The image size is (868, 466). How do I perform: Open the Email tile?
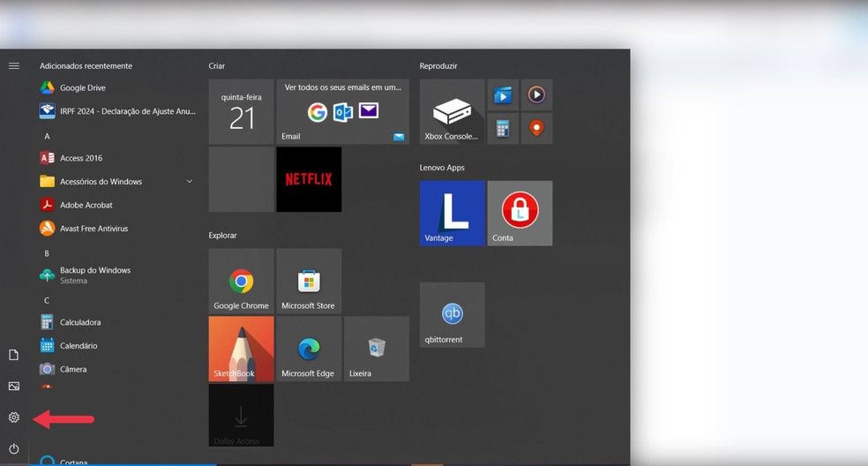tap(342, 111)
